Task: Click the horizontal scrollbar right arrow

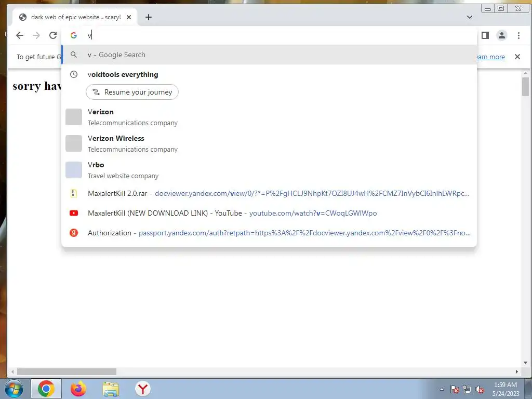Action: [517, 372]
